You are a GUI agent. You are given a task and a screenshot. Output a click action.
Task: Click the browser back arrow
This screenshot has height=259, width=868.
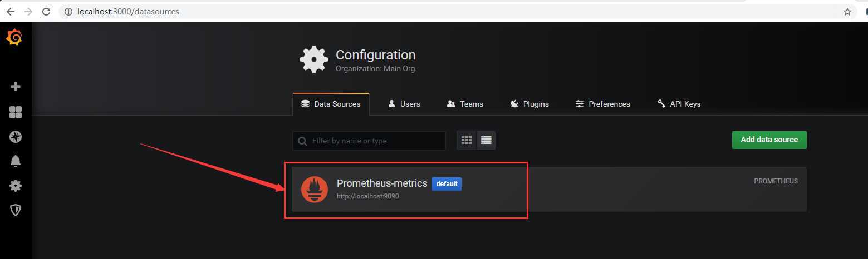point(10,11)
